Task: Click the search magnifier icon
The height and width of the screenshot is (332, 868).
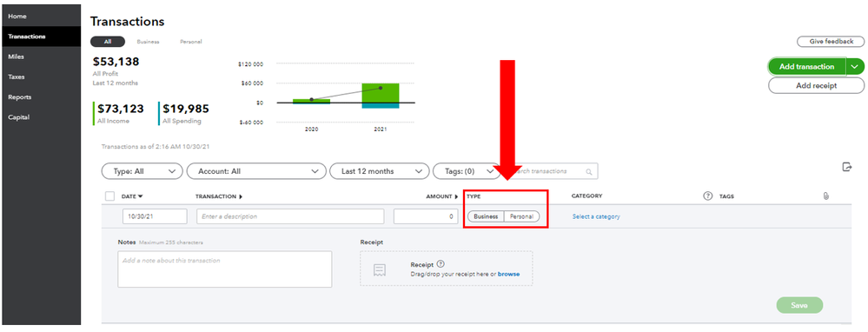Action: (589, 171)
